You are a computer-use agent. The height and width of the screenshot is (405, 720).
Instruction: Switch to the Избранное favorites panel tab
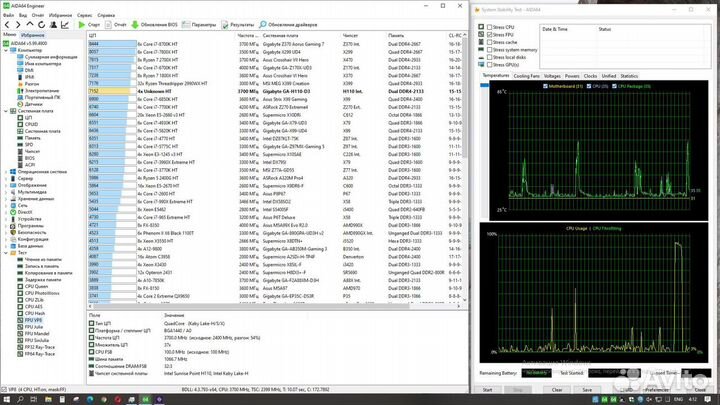pyautogui.click(x=31, y=34)
